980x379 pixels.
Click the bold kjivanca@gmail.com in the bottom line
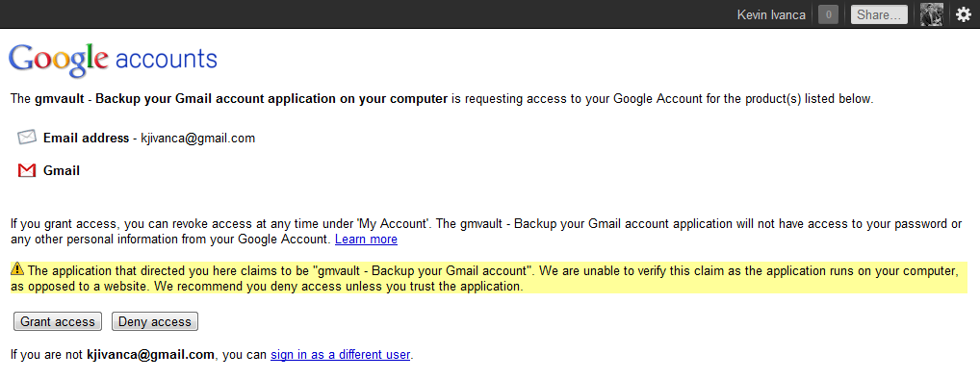click(x=150, y=355)
